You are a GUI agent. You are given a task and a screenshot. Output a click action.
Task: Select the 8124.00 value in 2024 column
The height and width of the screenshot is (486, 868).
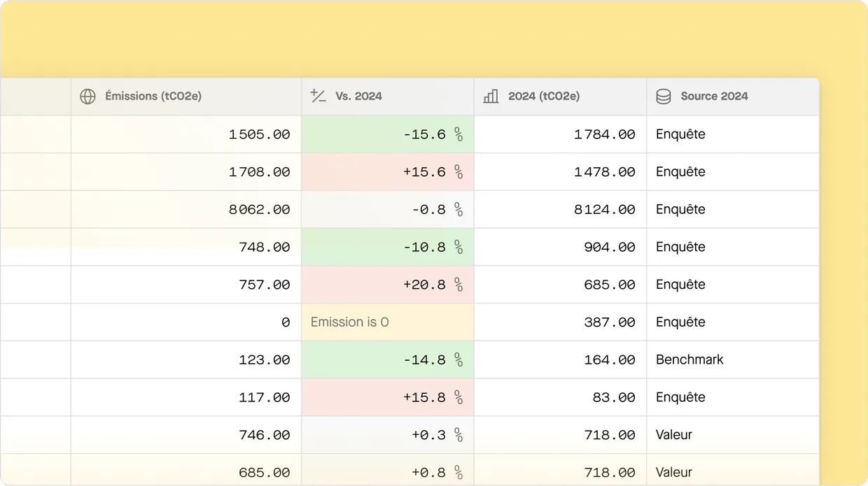click(x=604, y=210)
